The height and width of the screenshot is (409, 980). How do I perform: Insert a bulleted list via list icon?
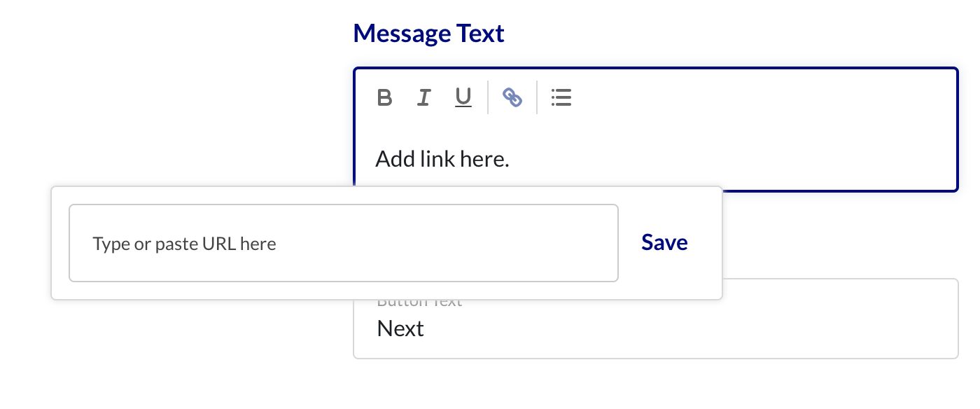tap(561, 97)
